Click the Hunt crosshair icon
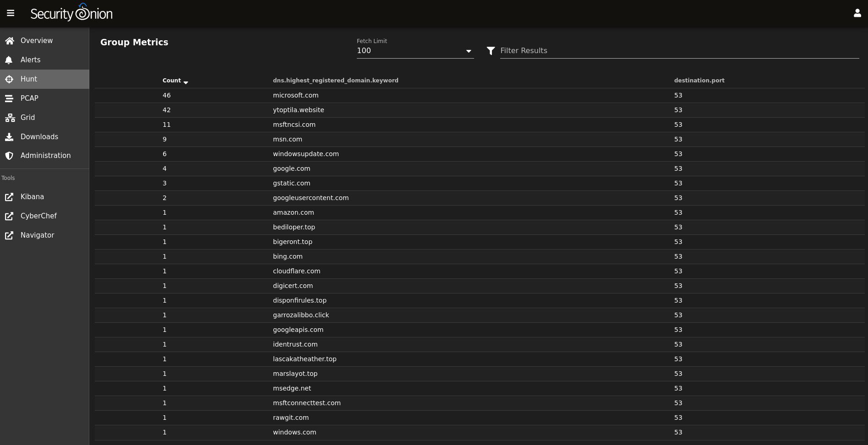 point(9,79)
